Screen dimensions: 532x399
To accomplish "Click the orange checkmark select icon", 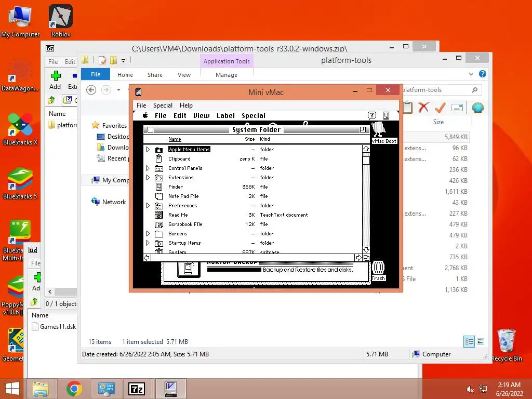I will (441, 108).
